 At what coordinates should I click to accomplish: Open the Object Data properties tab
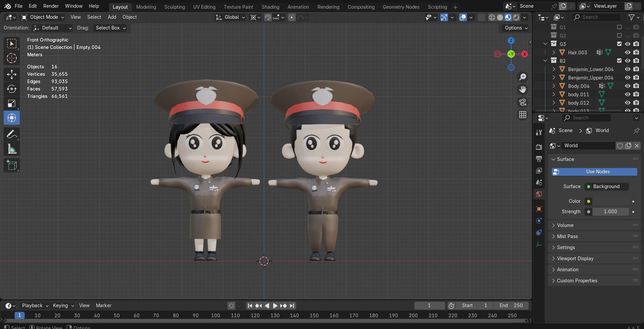(539, 244)
